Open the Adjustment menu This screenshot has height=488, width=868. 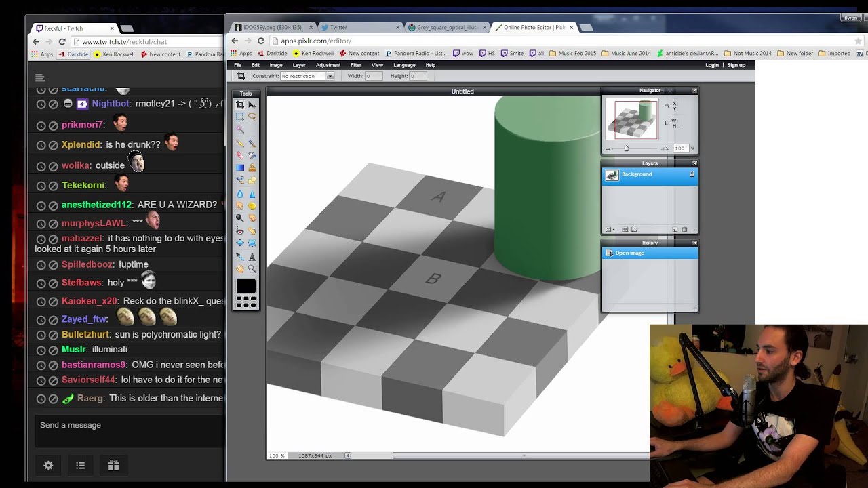click(328, 65)
